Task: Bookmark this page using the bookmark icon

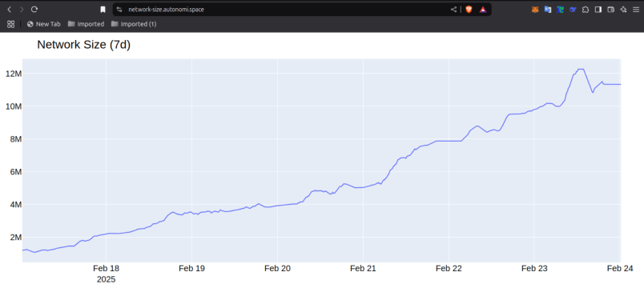Action: pyautogui.click(x=103, y=10)
